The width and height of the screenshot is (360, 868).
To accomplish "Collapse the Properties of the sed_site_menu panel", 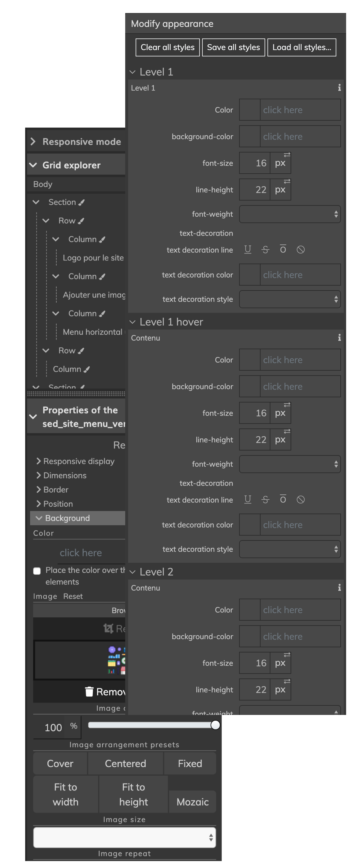I will point(33,416).
